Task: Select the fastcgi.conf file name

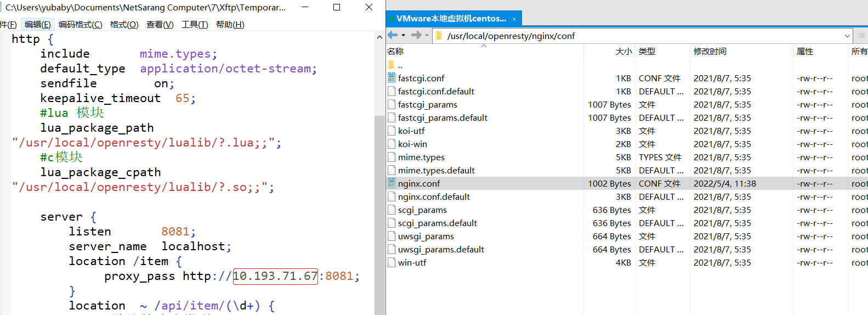Action: point(421,78)
